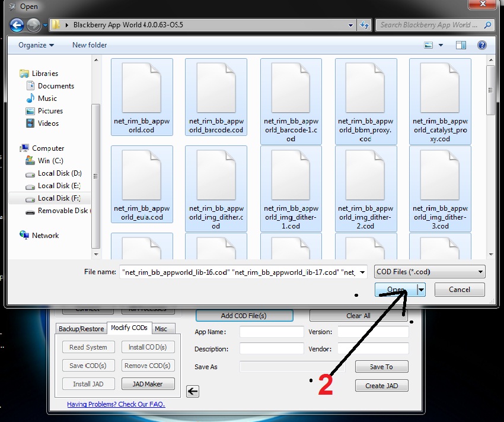
Task: Open recent locations dropdown next to Forward arrow
Action: click(45, 25)
